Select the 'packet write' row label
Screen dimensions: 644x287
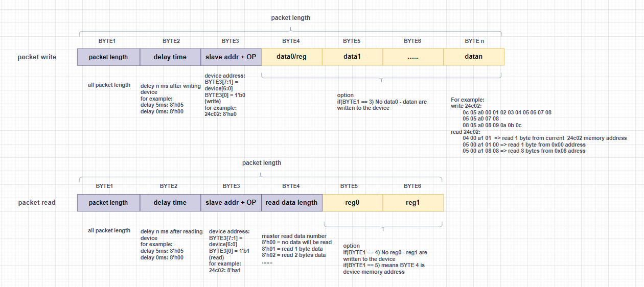[37, 57]
